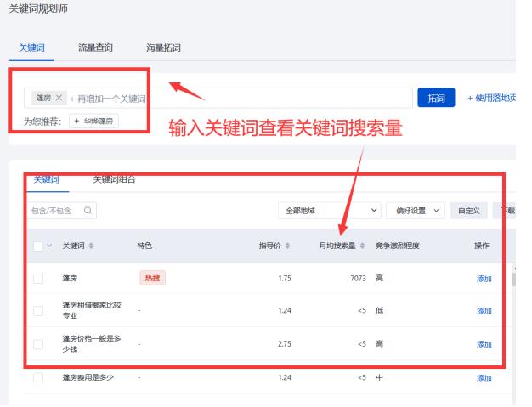Remove the 篷房 keyword tag
This screenshot has width=532, height=407.
pos(59,98)
